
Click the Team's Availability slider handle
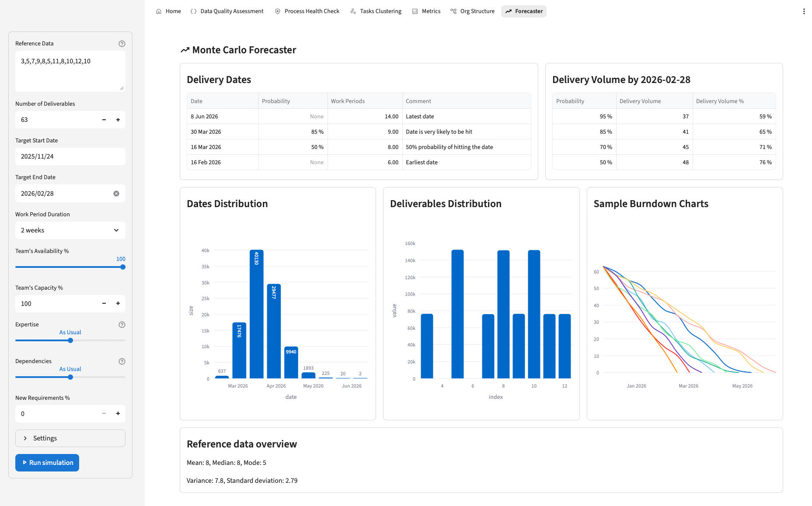click(123, 267)
